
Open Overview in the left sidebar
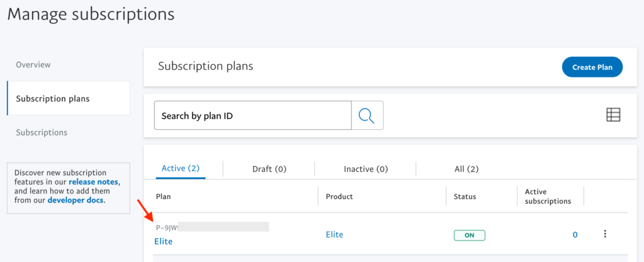(x=33, y=65)
